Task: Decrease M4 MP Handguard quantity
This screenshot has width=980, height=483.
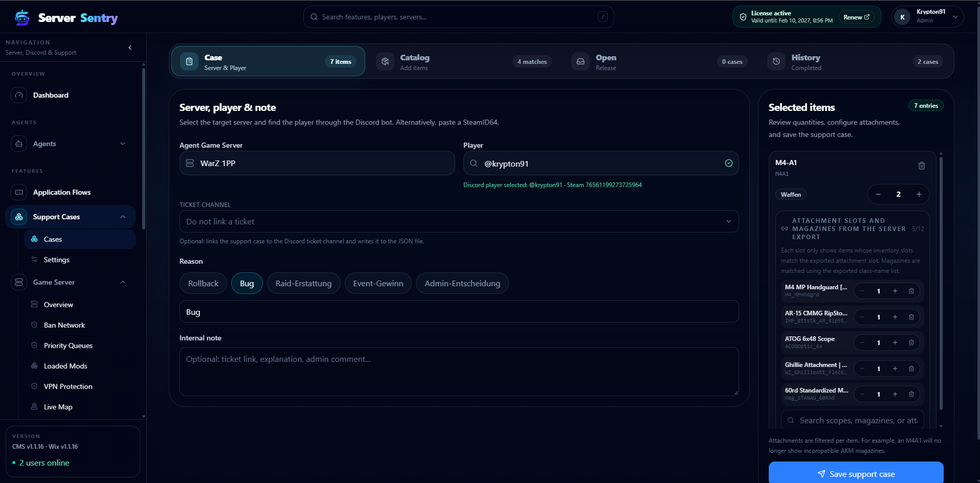Action: tap(862, 291)
